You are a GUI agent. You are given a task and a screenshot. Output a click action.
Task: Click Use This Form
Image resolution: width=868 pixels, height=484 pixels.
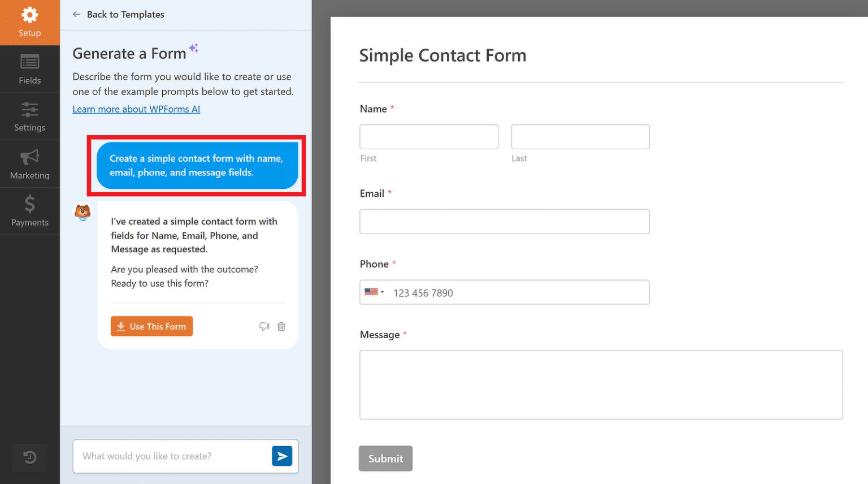click(x=151, y=326)
